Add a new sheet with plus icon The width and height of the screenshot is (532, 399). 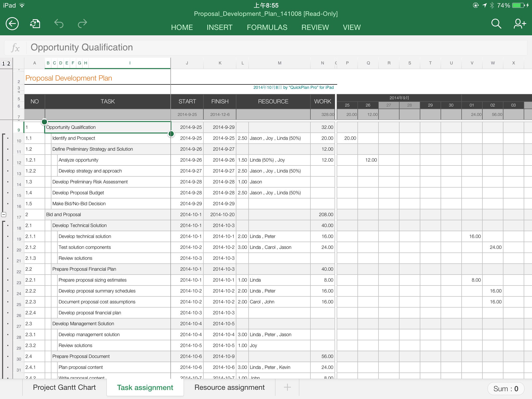click(287, 387)
